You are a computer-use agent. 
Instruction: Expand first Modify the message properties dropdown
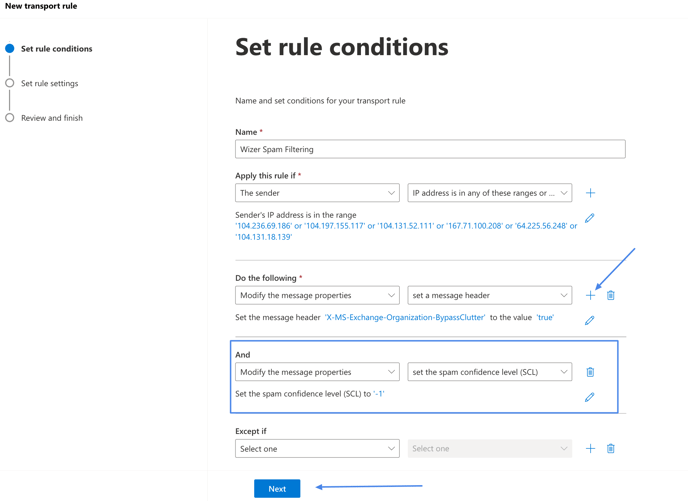[317, 295]
